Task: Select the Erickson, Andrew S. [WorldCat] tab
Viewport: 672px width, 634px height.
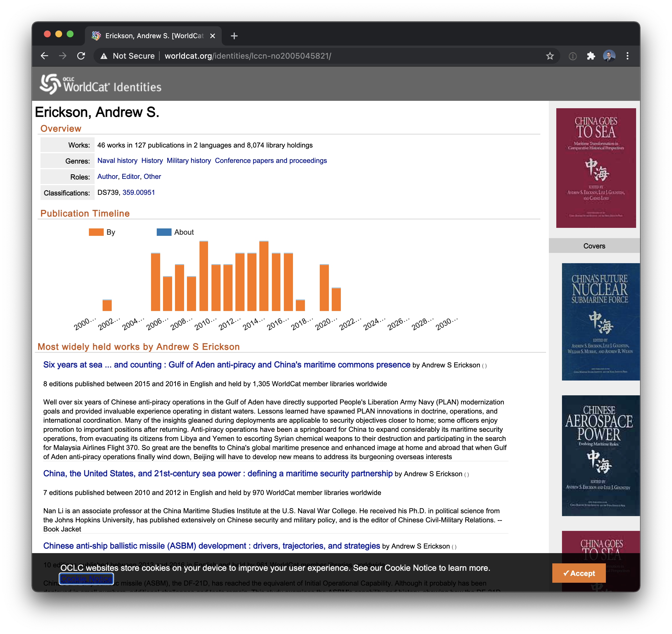Action: pyautogui.click(x=153, y=36)
